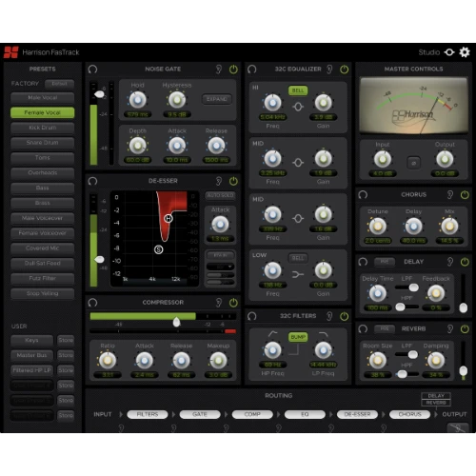Reset the Chorus section icon
The height and width of the screenshot is (476, 476).
click(363, 195)
